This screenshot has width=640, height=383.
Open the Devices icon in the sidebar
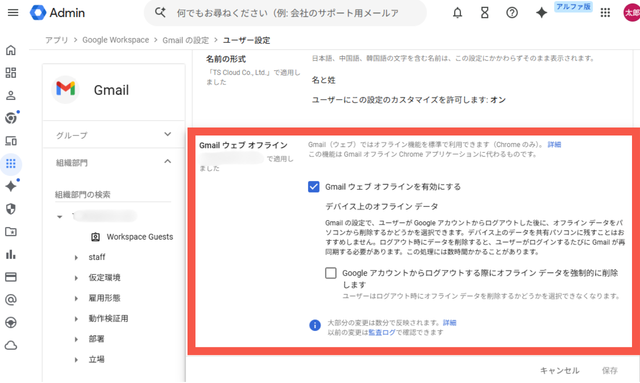tap(11, 141)
